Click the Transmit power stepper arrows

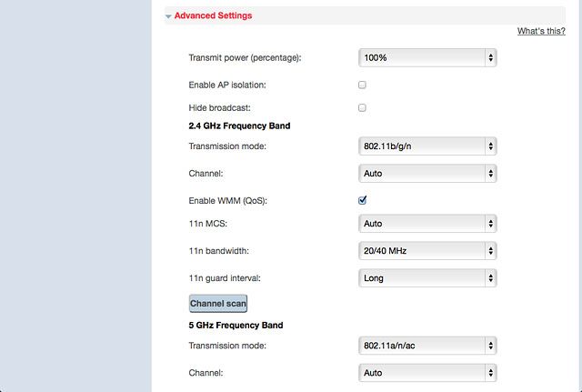point(491,57)
